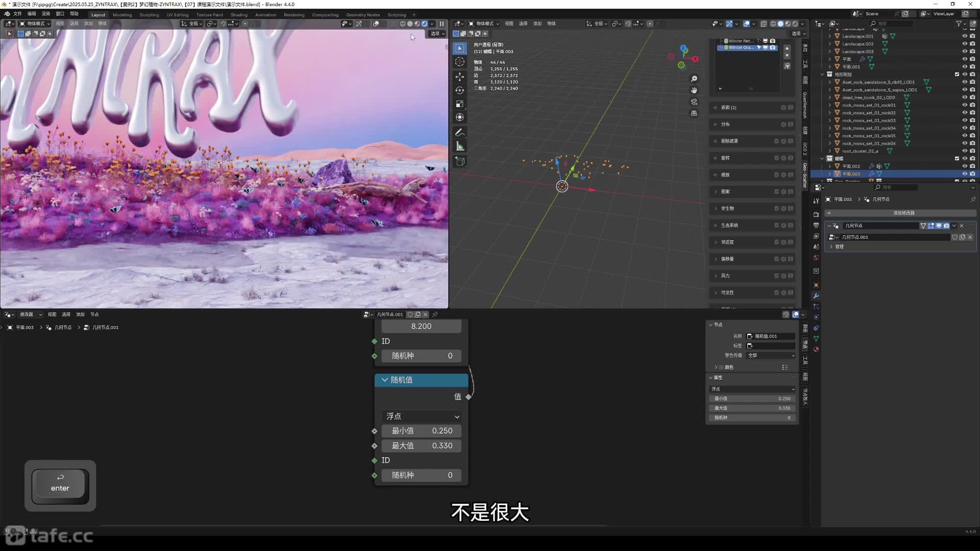Expand the 风力 panel
The width and height of the screenshot is (980, 551).
[x=752, y=276]
